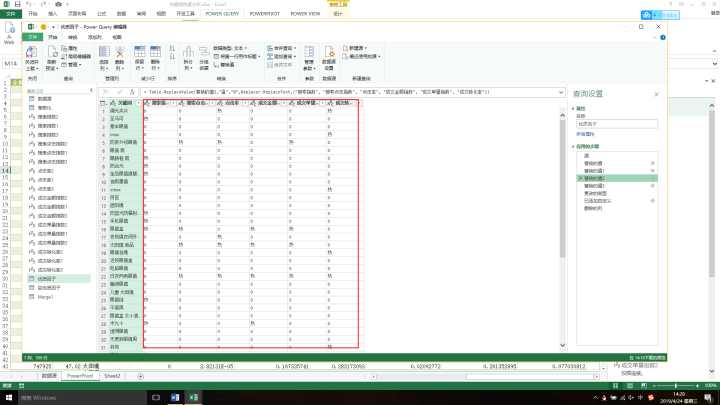
Task: Open Word from Windows taskbar
Action: coord(175,397)
